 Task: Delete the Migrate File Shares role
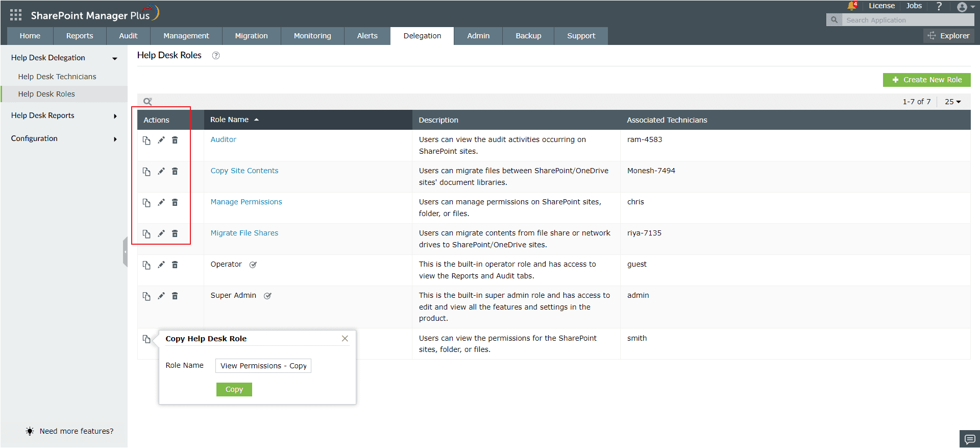point(175,233)
